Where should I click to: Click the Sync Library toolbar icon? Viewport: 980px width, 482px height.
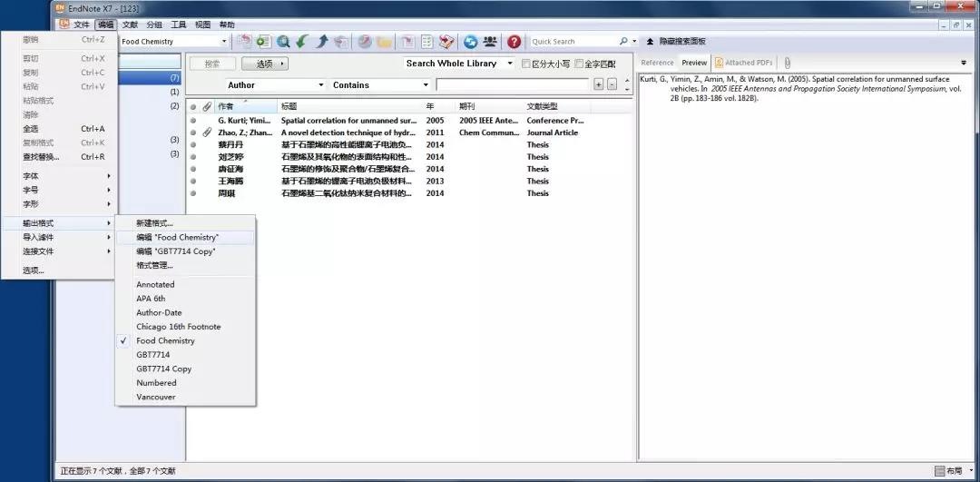pos(471,41)
